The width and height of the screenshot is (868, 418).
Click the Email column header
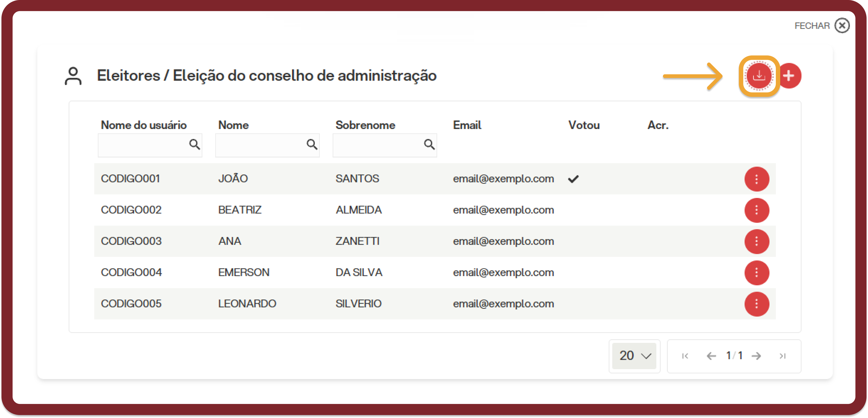467,125
